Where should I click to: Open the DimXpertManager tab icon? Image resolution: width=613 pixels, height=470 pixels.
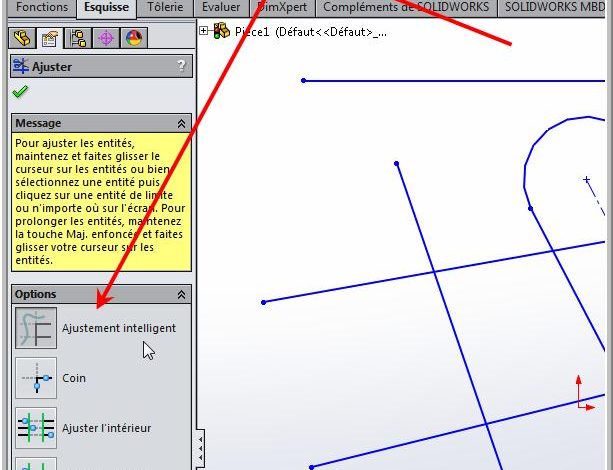[106, 39]
